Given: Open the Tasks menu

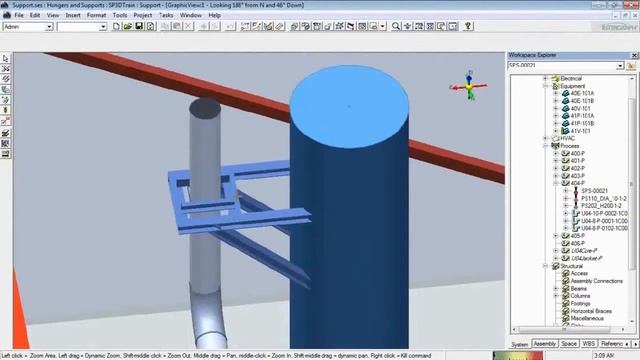Looking at the screenshot, I should point(166,16).
